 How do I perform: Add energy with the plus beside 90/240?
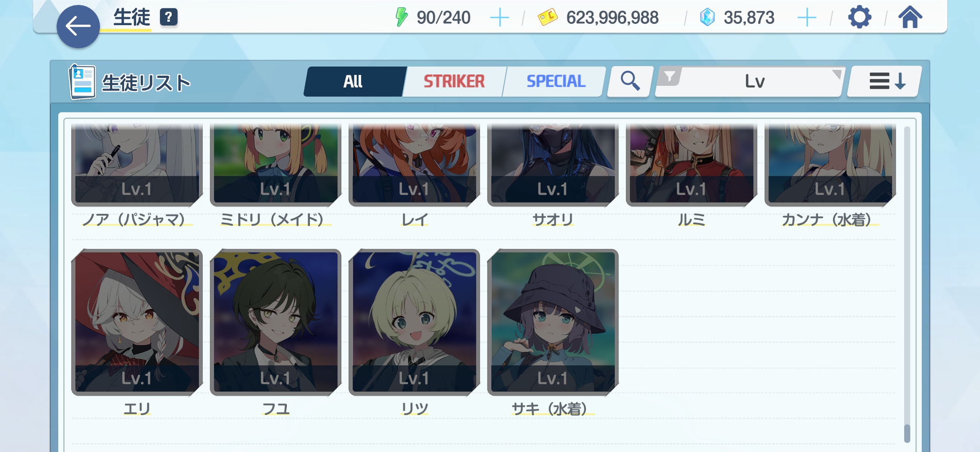click(x=499, y=18)
